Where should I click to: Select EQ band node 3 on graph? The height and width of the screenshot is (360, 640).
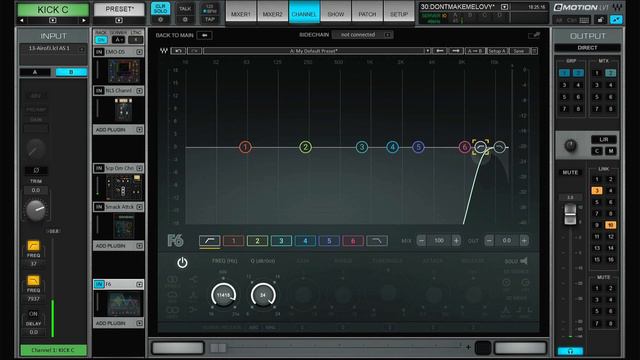362,147
